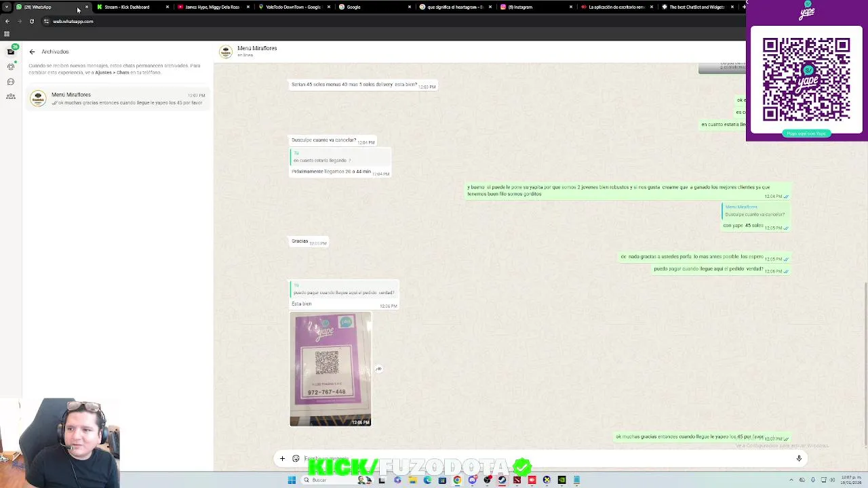Expand the browser tab search dropdown
The height and width of the screenshot is (488, 868).
[7, 7]
